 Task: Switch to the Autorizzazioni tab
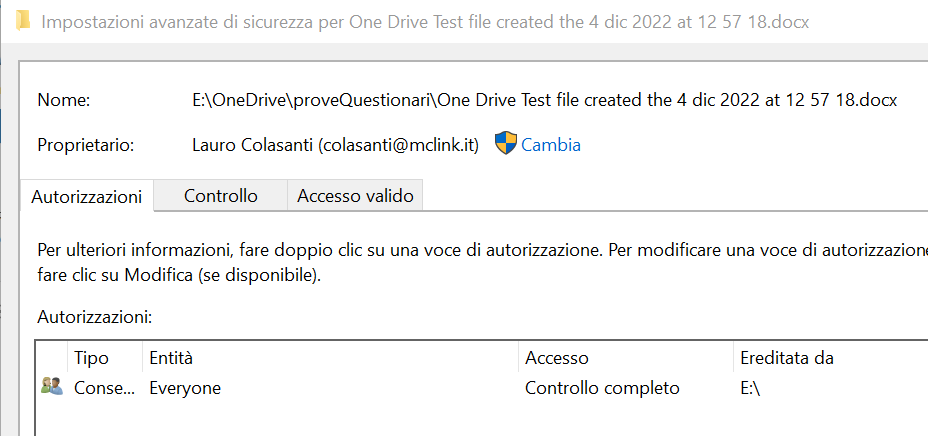(x=87, y=197)
